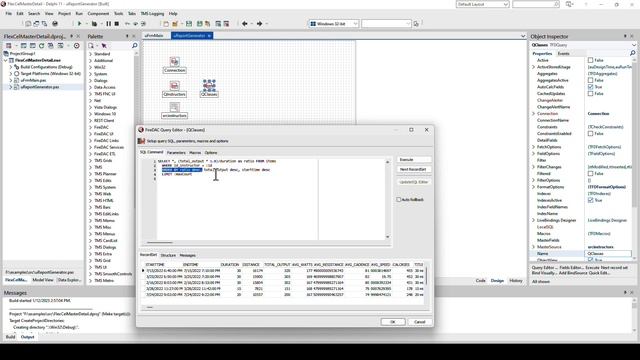Click the Object Inspector search magnifier icon
The width and height of the screenshot is (640, 360).
(633, 53)
